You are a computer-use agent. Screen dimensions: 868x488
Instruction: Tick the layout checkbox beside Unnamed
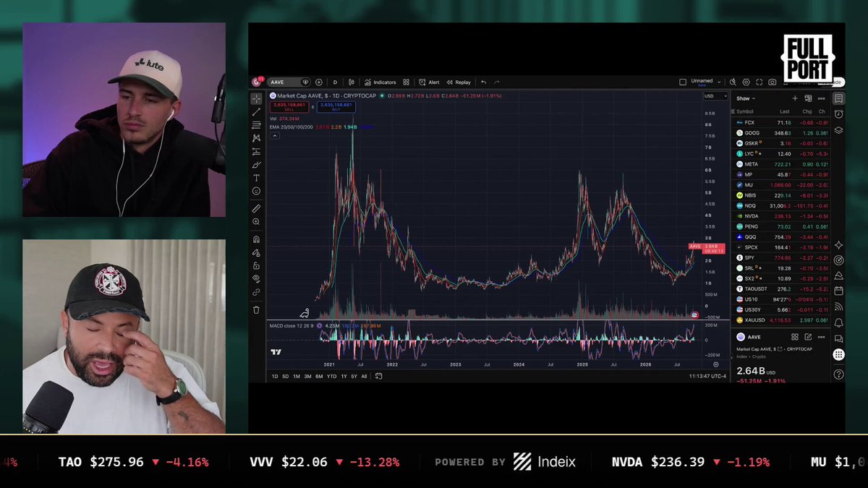682,82
